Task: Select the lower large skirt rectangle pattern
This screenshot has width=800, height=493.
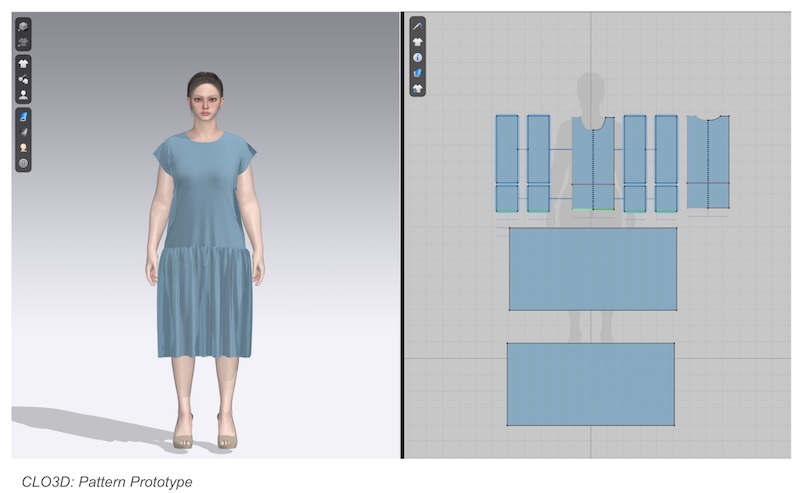Action: (590, 383)
